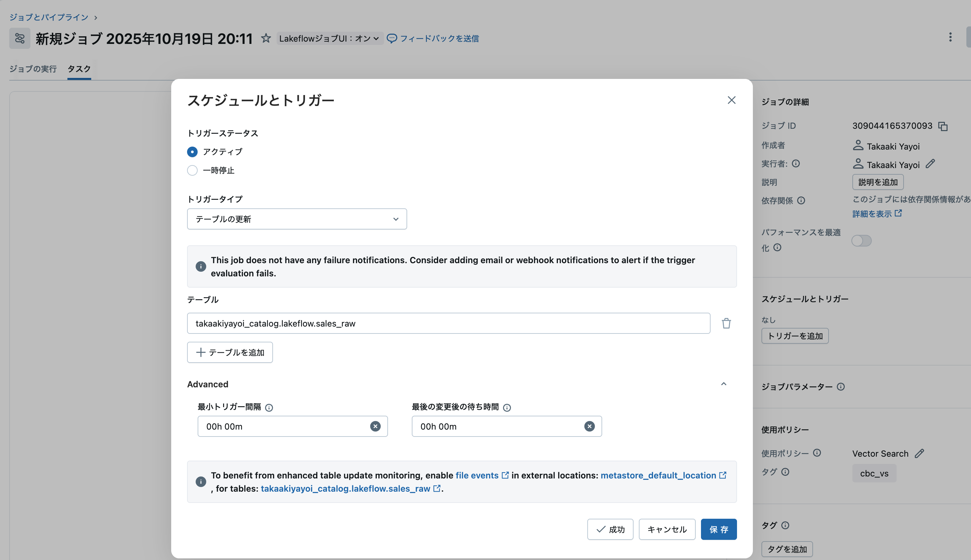Open the kebab menu at top right
This screenshot has width=971, height=560.
coord(951,37)
